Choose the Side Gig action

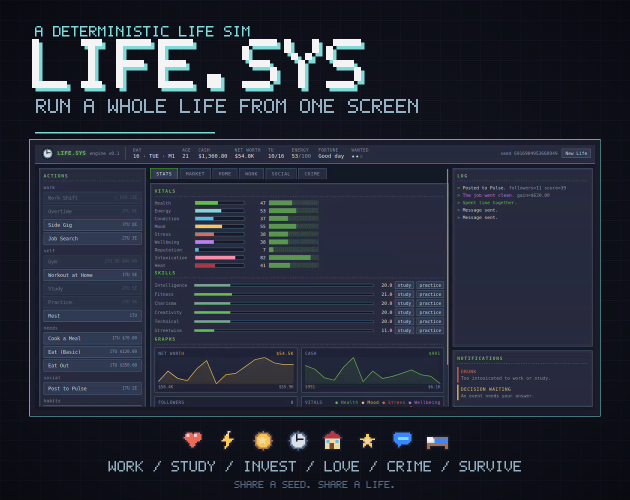[x=92, y=225]
